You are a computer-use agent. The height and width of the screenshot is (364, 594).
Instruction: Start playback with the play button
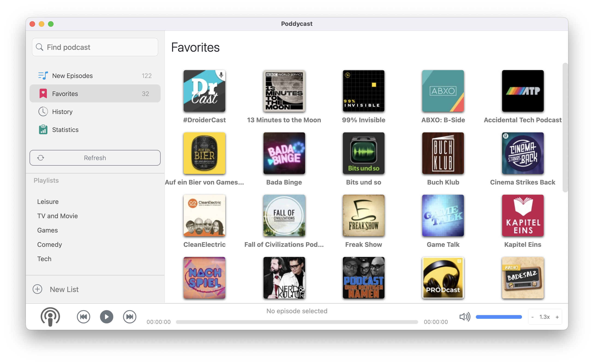pyautogui.click(x=107, y=317)
